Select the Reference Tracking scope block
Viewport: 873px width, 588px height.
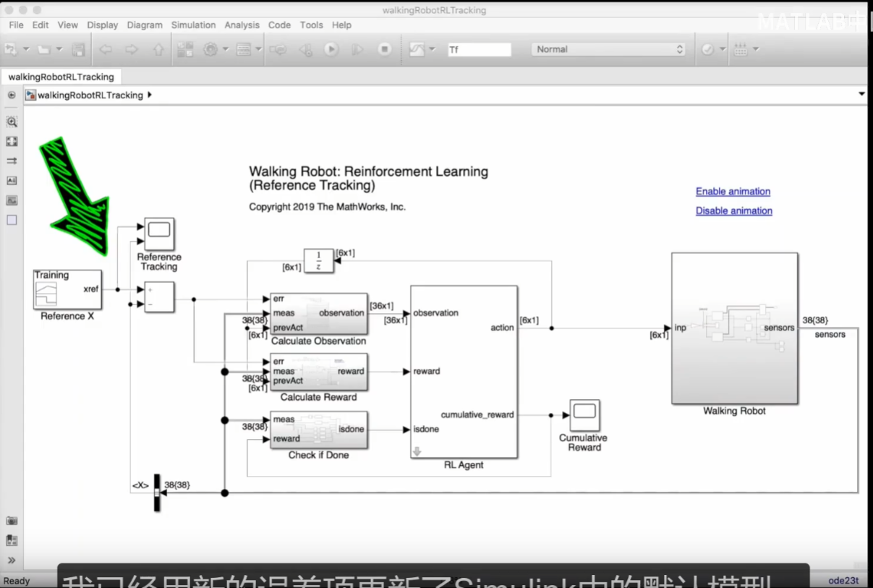158,234
